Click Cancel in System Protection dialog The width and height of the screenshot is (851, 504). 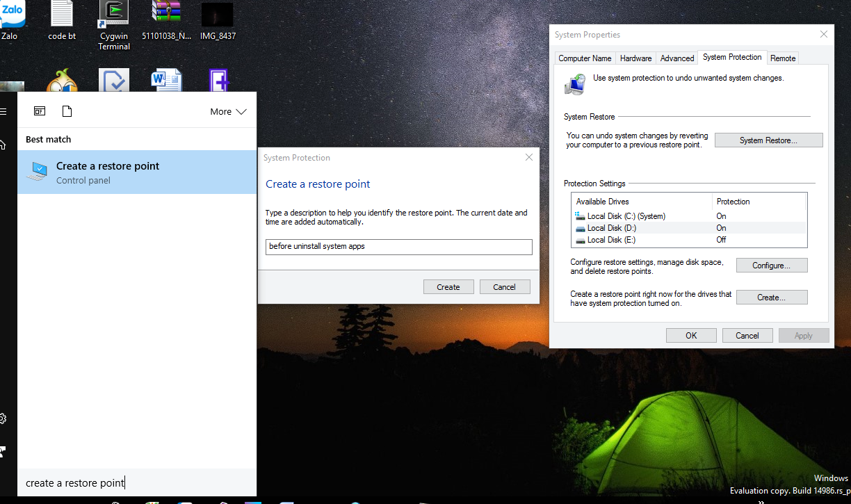point(504,287)
